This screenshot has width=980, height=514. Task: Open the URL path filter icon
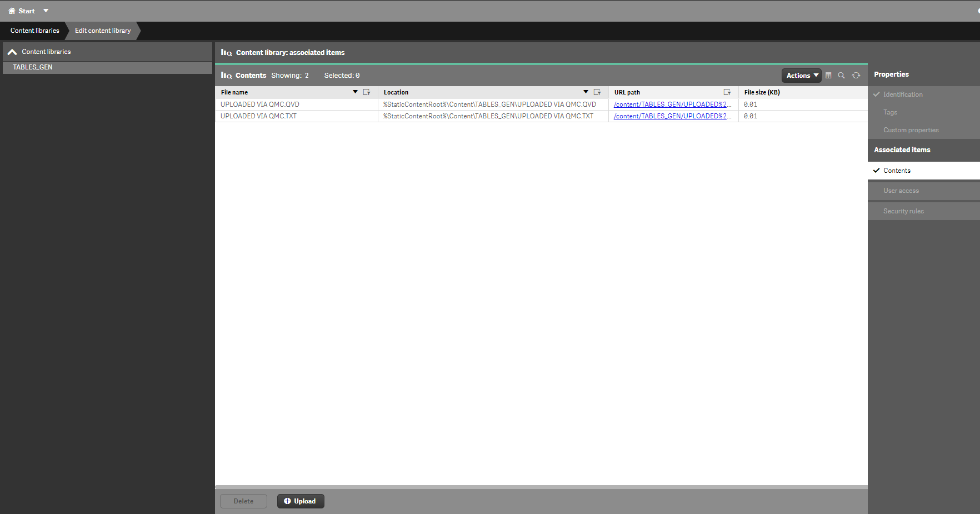click(x=727, y=92)
